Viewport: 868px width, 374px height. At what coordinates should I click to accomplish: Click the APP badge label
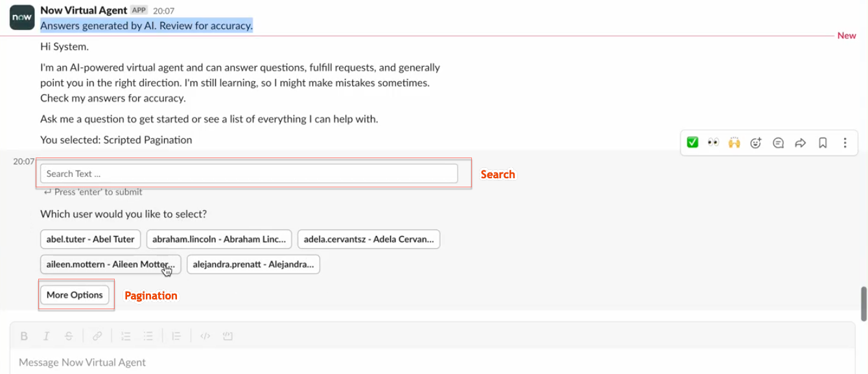click(139, 10)
